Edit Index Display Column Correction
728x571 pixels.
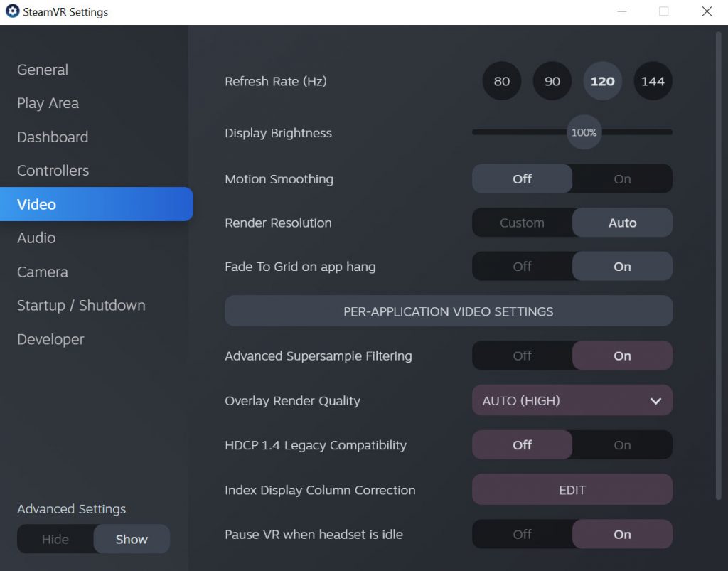pyautogui.click(x=572, y=490)
